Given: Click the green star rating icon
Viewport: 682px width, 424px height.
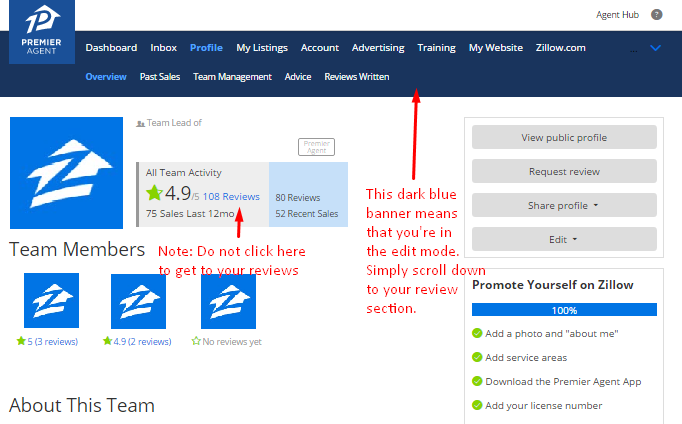Looking at the screenshot, I should [154, 193].
